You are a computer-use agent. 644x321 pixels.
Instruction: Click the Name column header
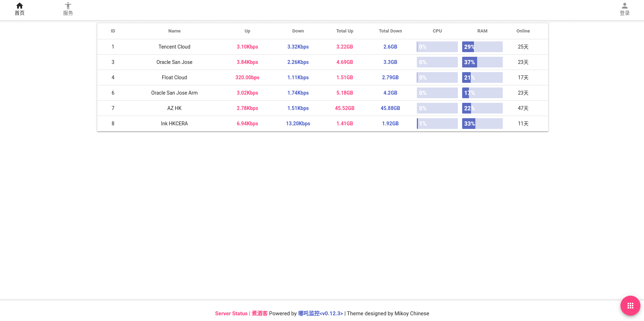pyautogui.click(x=174, y=31)
